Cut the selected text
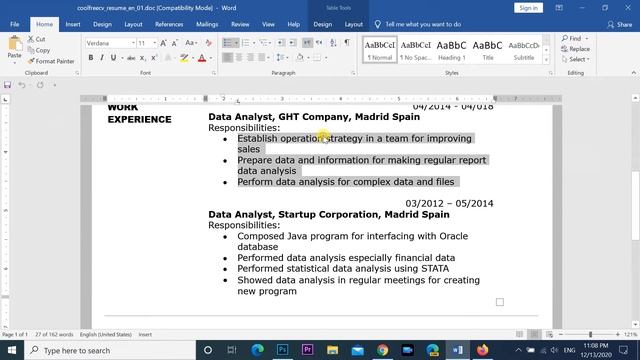The height and width of the screenshot is (360, 640). pos(36,39)
